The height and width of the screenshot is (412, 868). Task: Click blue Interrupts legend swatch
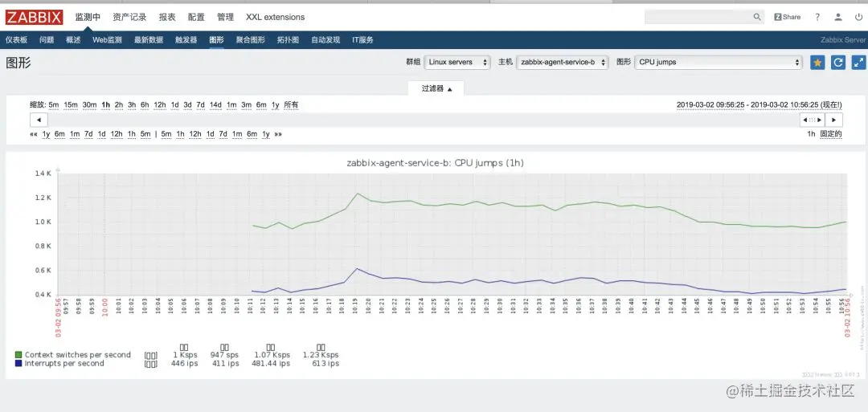(x=18, y=364)
